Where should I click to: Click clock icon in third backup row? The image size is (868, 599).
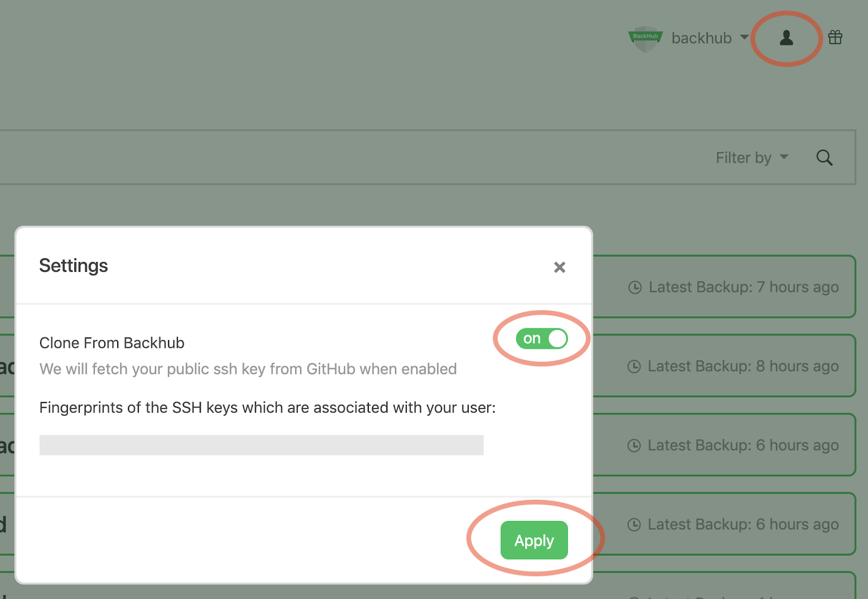(x=634, y=446)
